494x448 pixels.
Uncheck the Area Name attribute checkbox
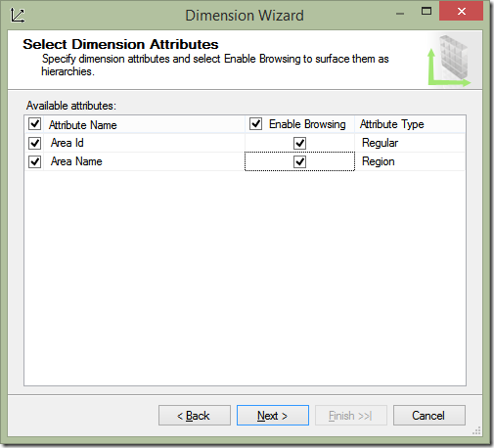point(34,161)
